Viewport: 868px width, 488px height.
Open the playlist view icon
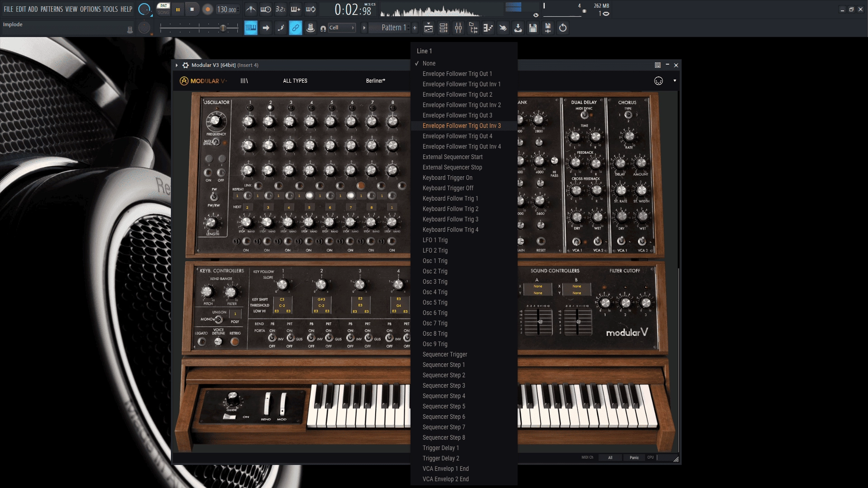click(x=429, y=28)
